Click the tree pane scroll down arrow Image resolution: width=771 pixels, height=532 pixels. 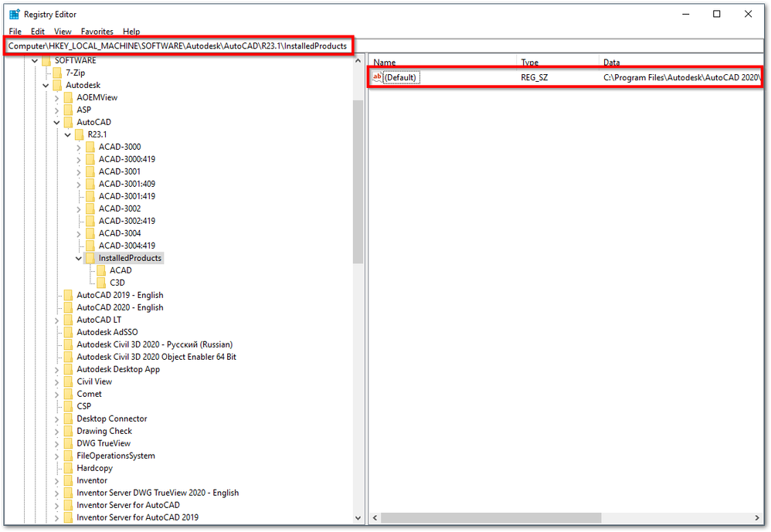coord(358,518)
